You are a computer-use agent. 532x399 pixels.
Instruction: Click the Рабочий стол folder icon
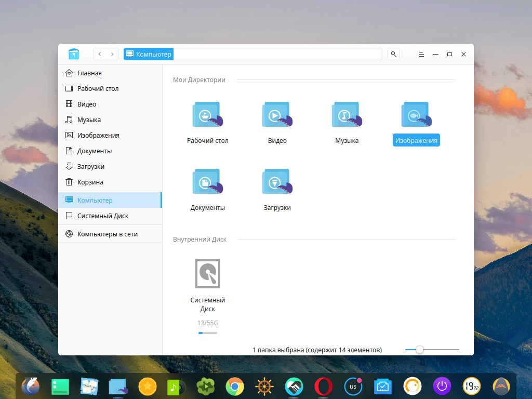(208, 114)
